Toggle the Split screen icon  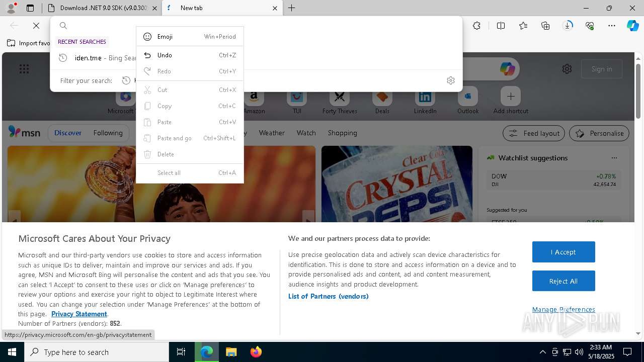[x=501, y=26]
